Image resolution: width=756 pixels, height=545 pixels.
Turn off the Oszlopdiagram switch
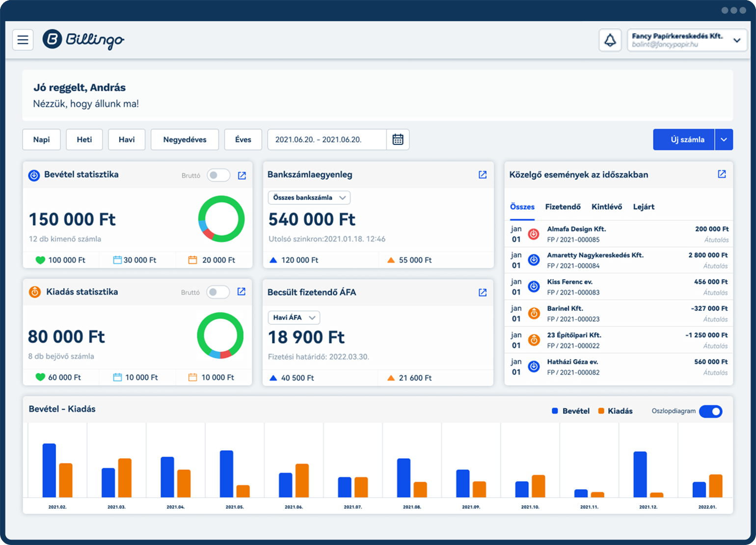pos(711,411)
